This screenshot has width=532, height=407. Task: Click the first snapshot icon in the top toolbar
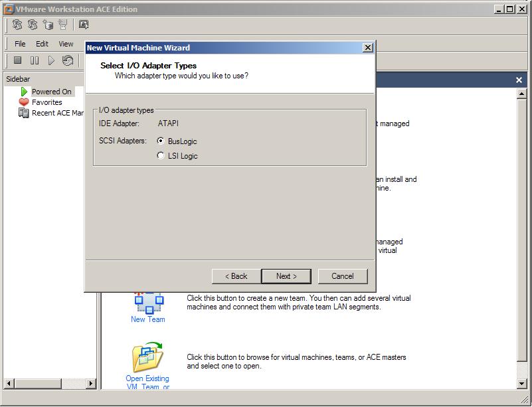coord(17,25)
